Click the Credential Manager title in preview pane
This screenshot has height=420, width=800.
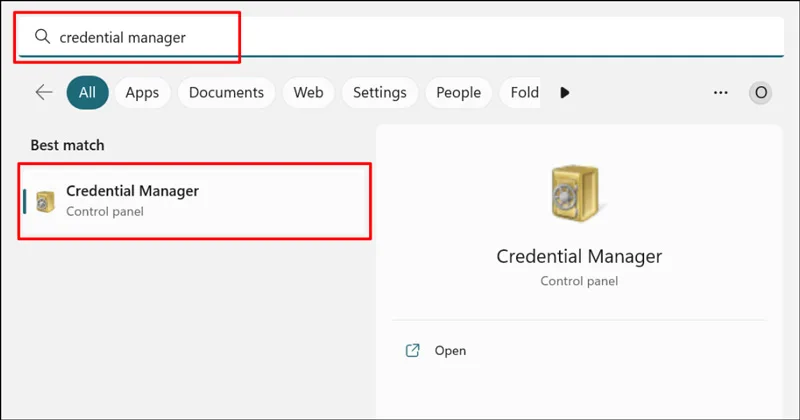(579, 256)
